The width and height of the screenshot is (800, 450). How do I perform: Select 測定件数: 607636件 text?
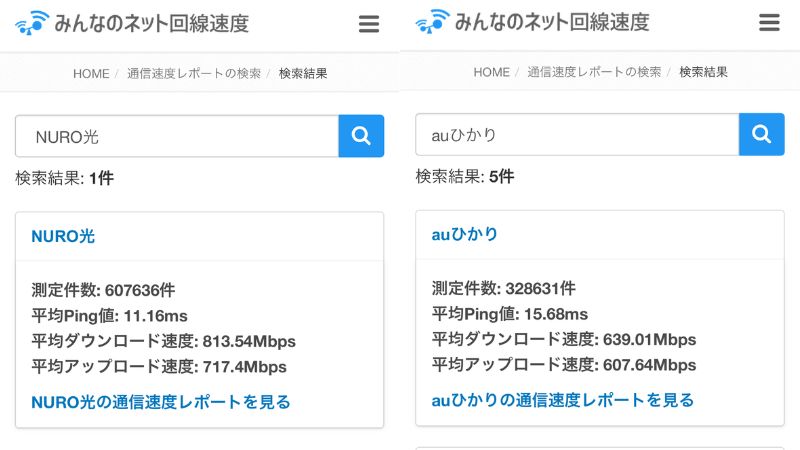point(103,290)
